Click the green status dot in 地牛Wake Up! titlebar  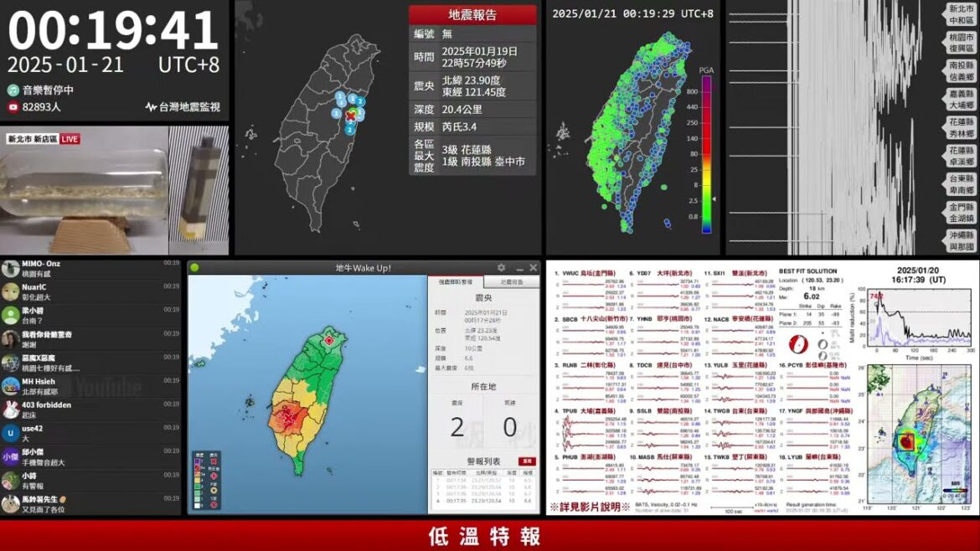click(195, 268)
